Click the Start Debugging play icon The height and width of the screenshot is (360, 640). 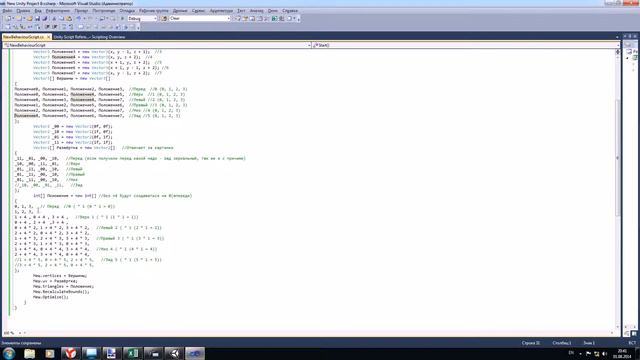pyautogui.click(x=122, y=18)
